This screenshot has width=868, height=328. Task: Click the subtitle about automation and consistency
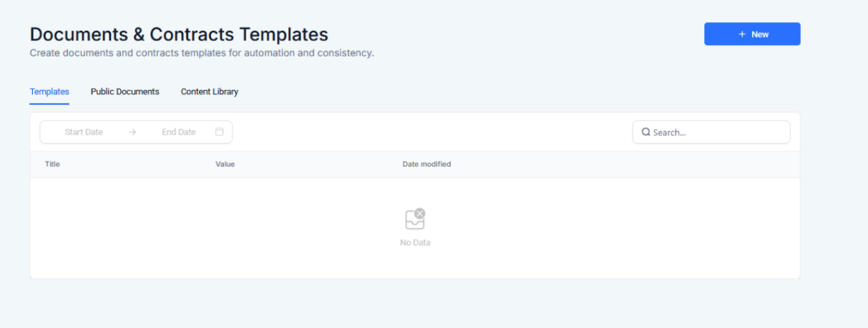(x=202, y=53)
